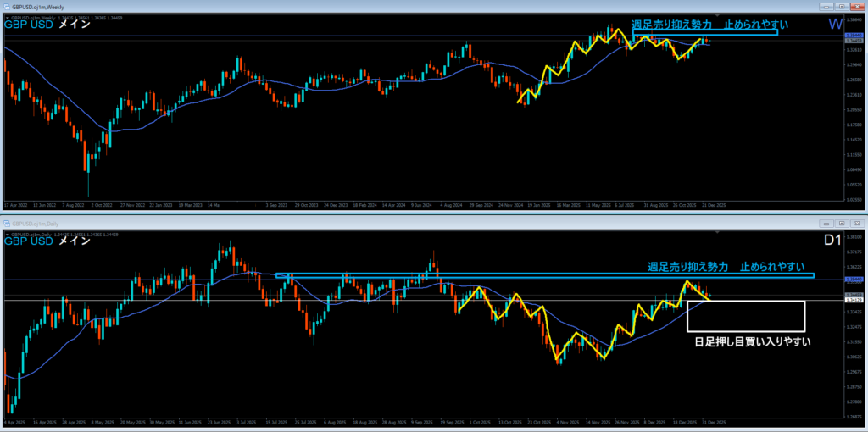This screenshot has width=868, height=432.
Task: Close the Weekly GBPUSD chart window
Action: 856,6
